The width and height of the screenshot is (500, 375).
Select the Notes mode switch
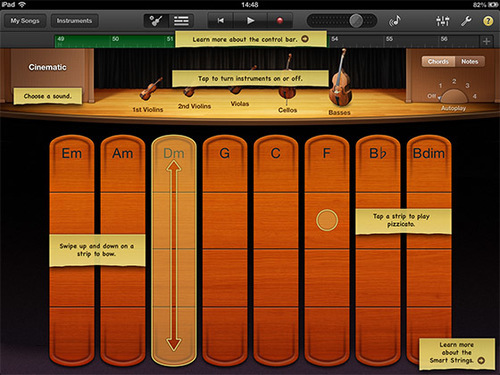(x=470, y=62)
